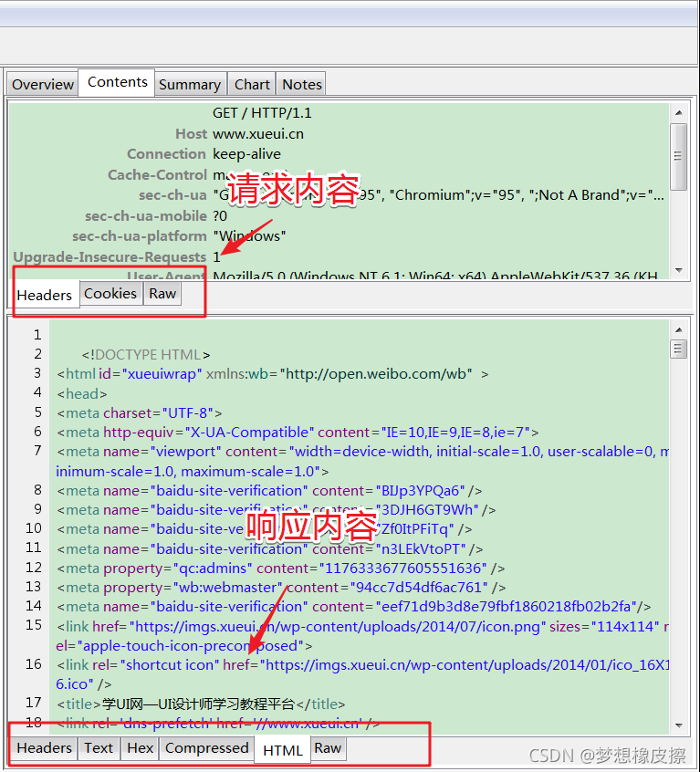Click the Upgrade-Insecure-Requests header name
The width and height of the screenshot is (700, 772).
[x=110, y=257]
